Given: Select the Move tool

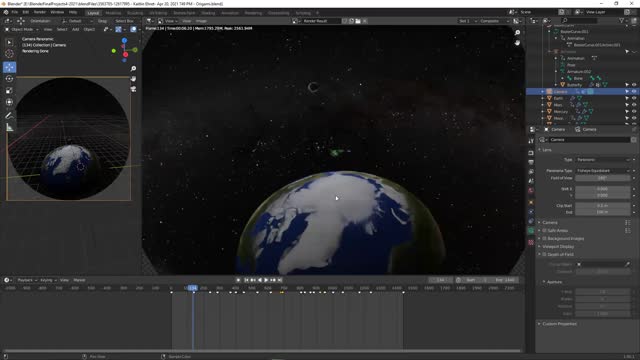Looking at the screenshot, I should tap(9, 67).
